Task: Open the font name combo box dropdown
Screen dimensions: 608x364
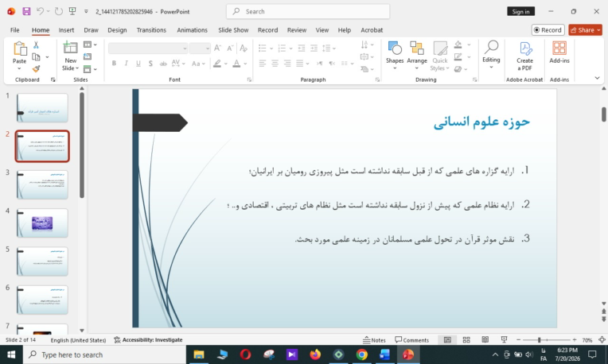Action: tap(185, 48)
